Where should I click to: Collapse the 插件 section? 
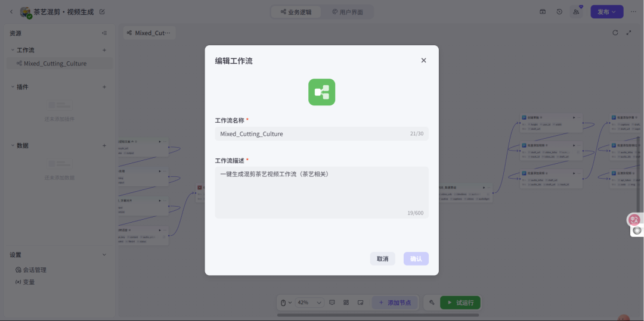(x=13, y=87)
